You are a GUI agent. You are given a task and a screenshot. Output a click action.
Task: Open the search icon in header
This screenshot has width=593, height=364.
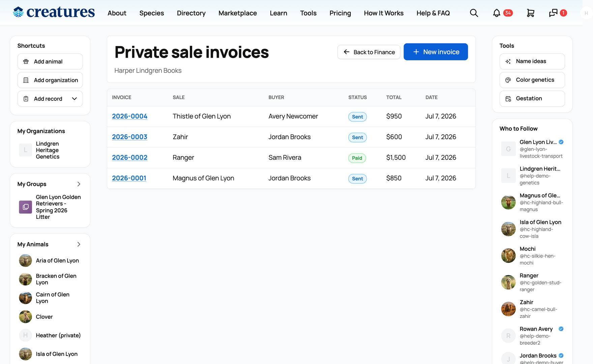coord(474,13)
